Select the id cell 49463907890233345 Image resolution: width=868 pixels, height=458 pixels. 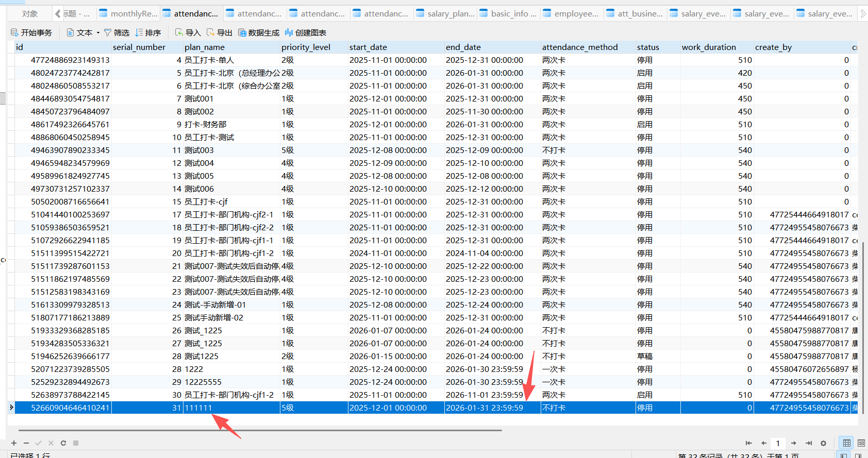click(63, 150)
